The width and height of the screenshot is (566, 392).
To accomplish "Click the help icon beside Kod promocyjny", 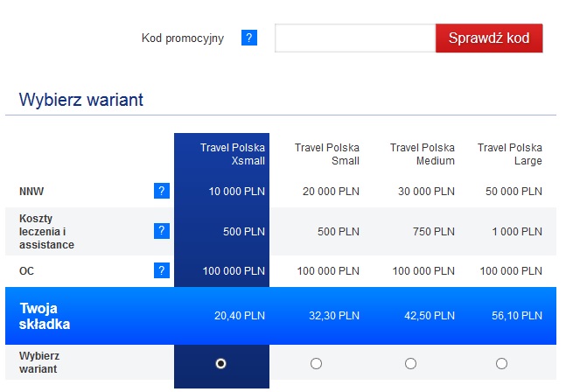I will coord(249,38).
